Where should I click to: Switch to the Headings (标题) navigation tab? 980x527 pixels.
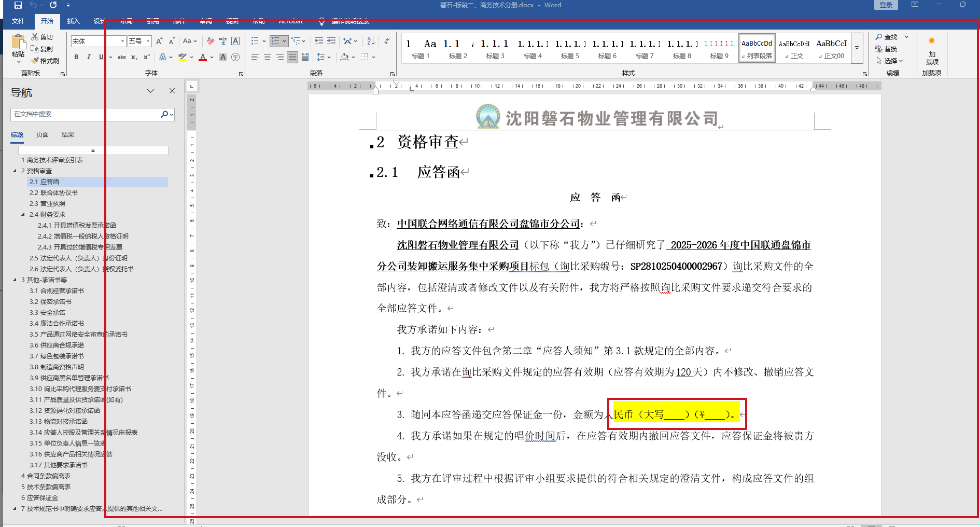click(17, 135)
